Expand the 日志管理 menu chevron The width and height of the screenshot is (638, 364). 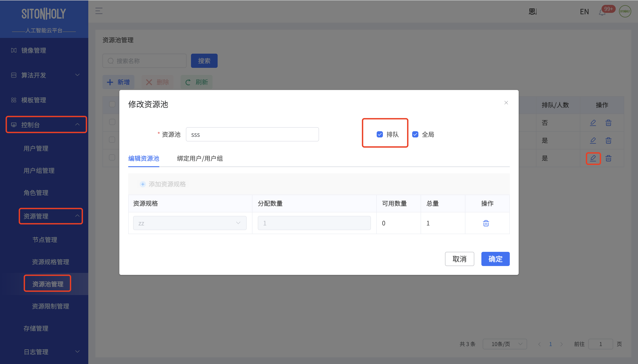pyautogui.click(x=77, y=352)
